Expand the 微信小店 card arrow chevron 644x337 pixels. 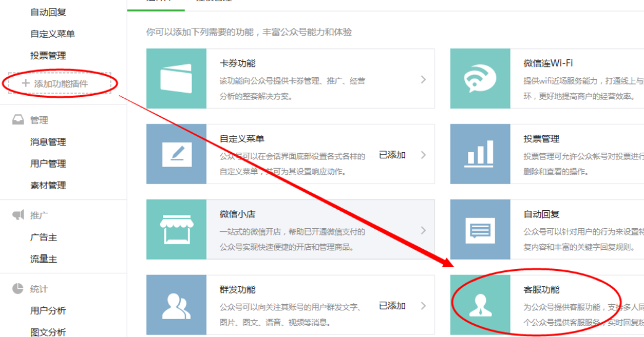(424, 231)
